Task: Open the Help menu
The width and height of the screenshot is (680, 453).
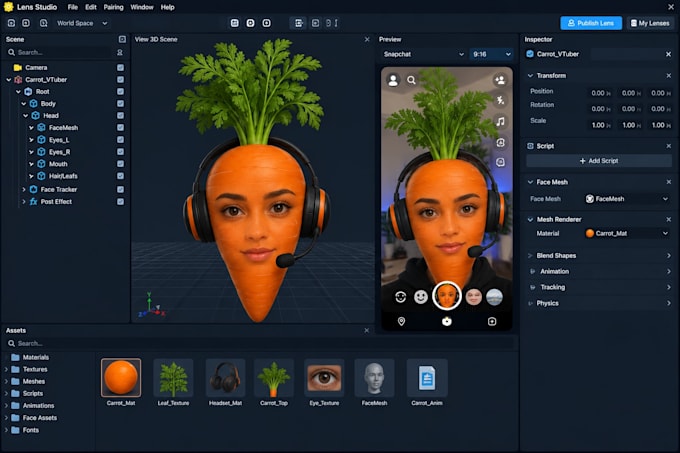Action: click(x=167, y=7)
